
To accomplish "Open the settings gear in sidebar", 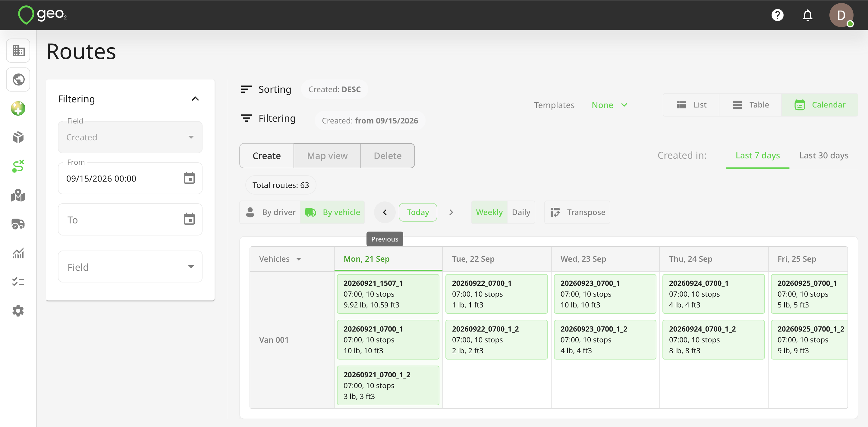I will point(18,310).
